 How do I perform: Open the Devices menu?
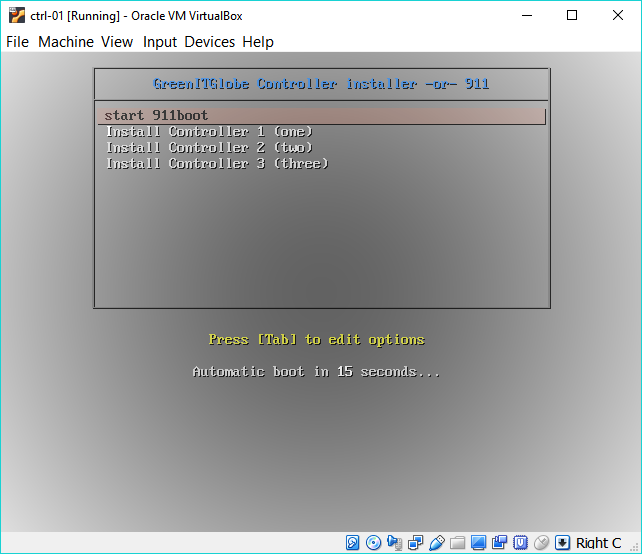tap(210, 42)
